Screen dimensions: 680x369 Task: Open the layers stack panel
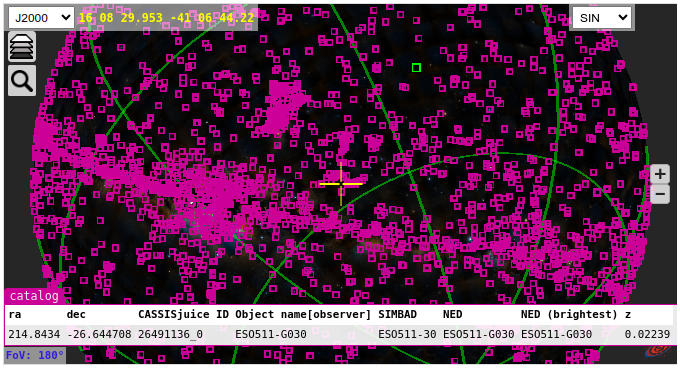coord(22,46)
